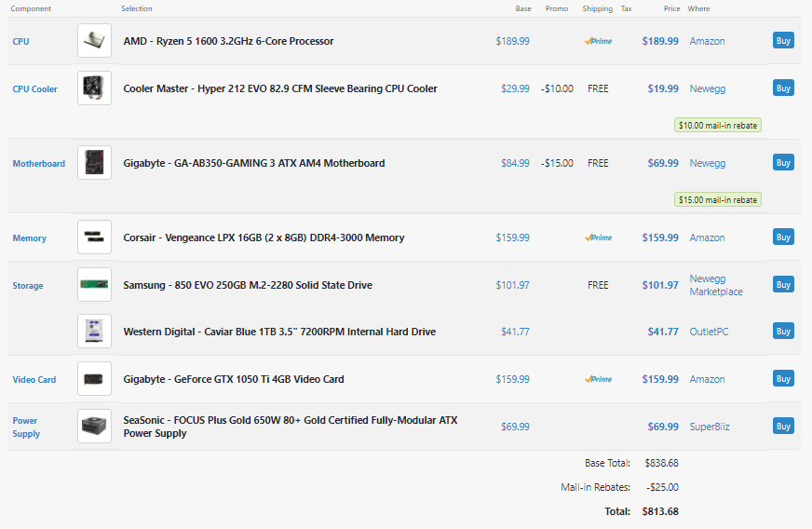Image resolution: width=812 pixels, height=529 pixels.
Task: Open the Power Supply category link
Action: click(x=26, y=427)
